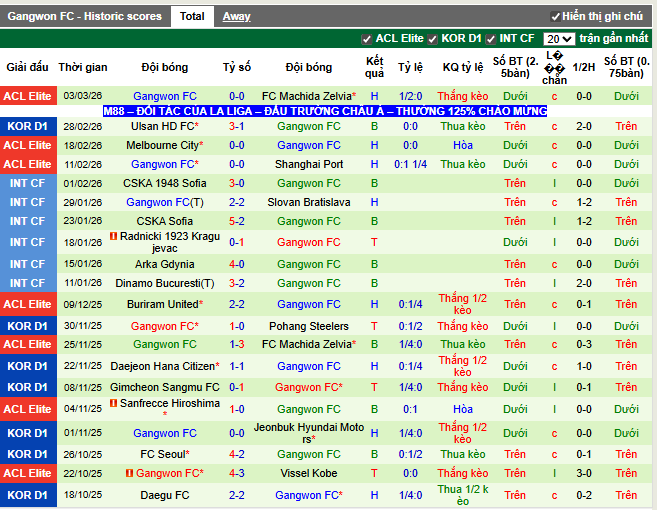Select the Total tab
This screenshot has width=657, height=510.
[x=192, y=17]
